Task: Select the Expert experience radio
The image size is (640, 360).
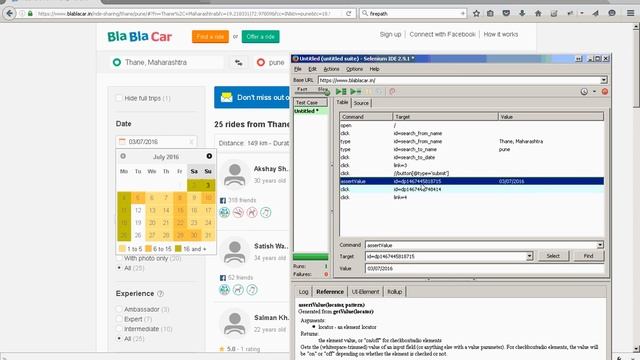Action: [x=119, y=319]
